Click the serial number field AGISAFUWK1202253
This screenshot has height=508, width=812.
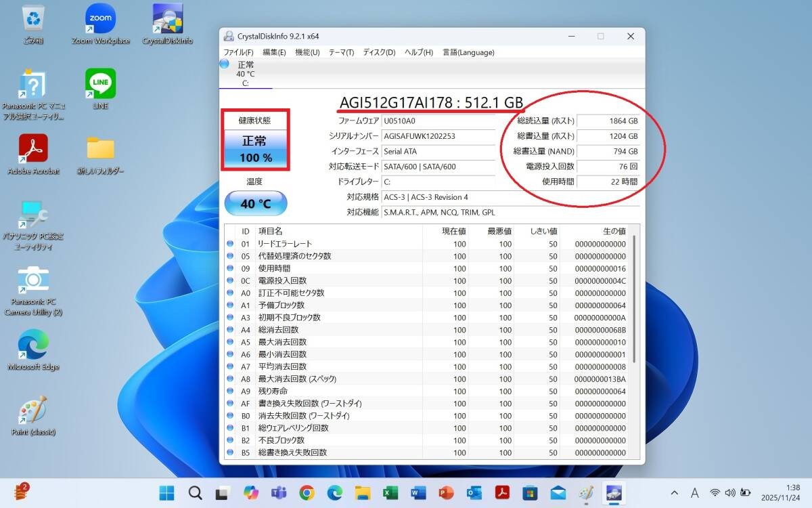tap(438, 136)
